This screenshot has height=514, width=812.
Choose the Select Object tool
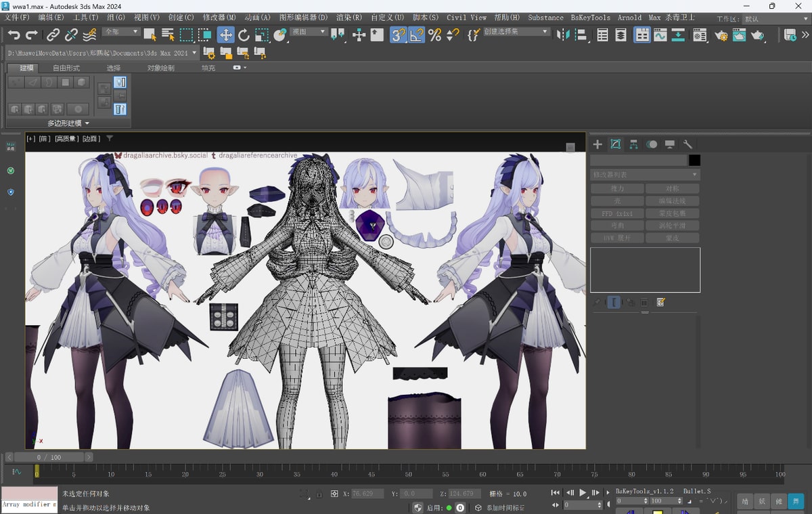click(x=150, y=35)
